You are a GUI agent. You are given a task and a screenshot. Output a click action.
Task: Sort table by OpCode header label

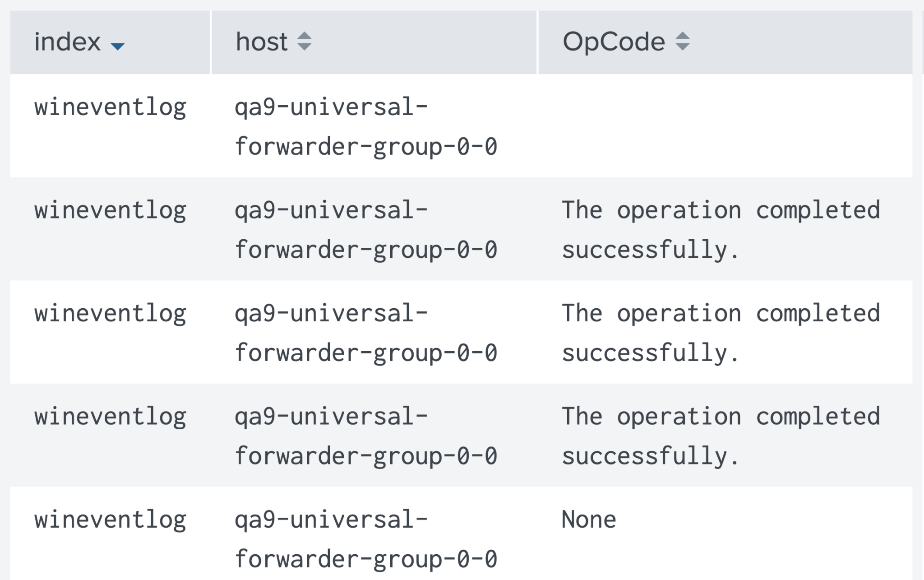click(x=614, y=42)
